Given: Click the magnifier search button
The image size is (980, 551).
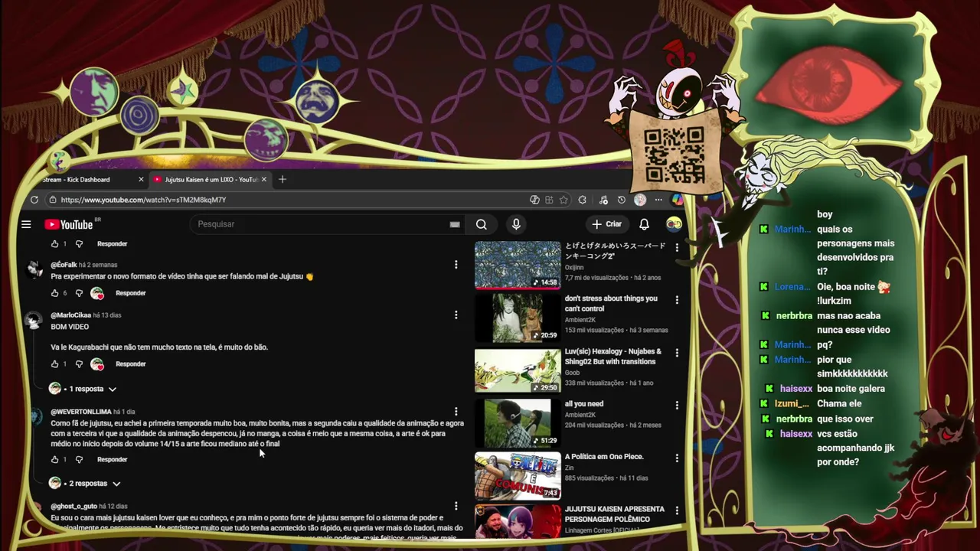Looking at the screenshot, I should 481,224.
